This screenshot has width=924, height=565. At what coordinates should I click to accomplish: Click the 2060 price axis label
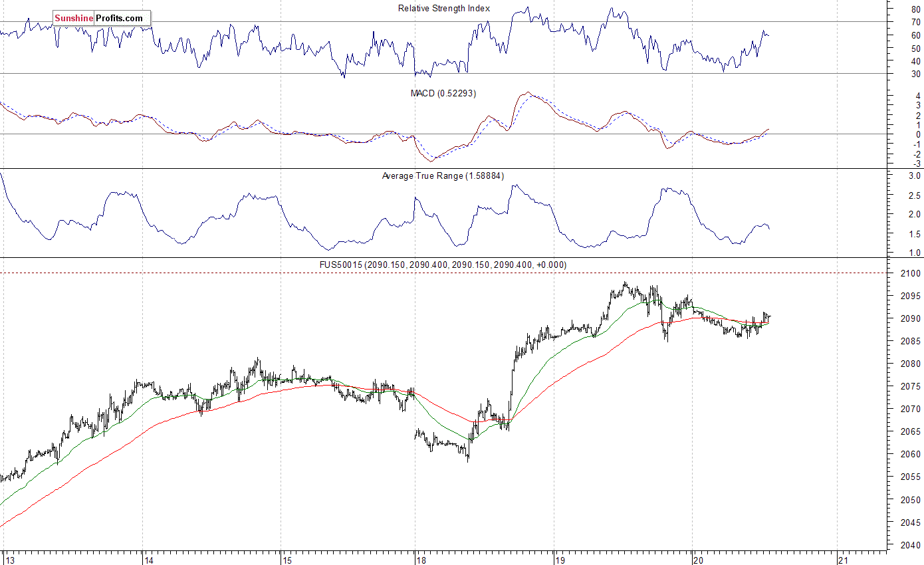pos(911,455)
